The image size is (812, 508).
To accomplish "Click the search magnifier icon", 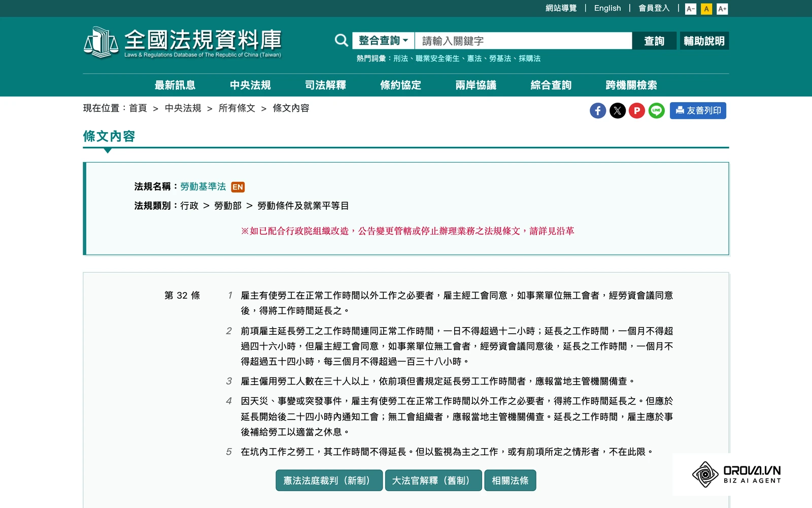I will coord(342,41).
